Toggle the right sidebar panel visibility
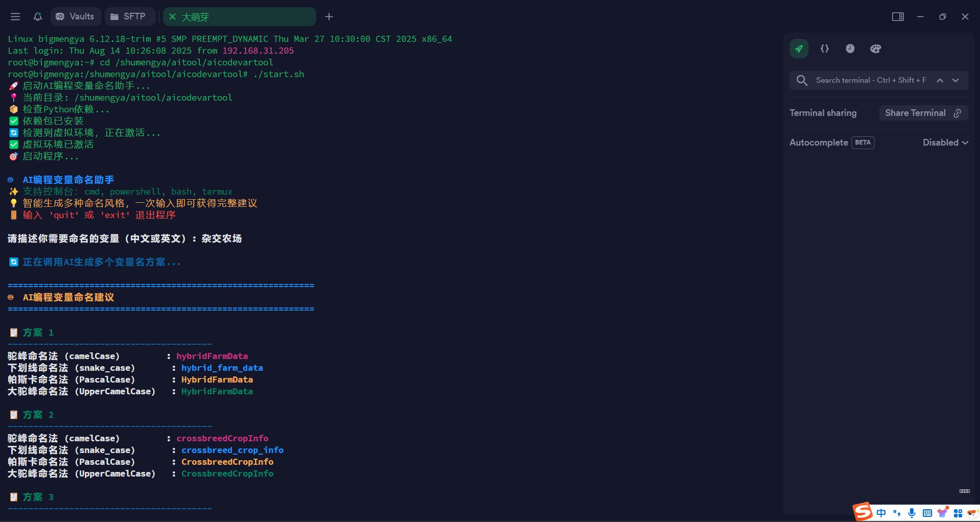This screenshot has height=522, width=980. (x=897, y=17)
